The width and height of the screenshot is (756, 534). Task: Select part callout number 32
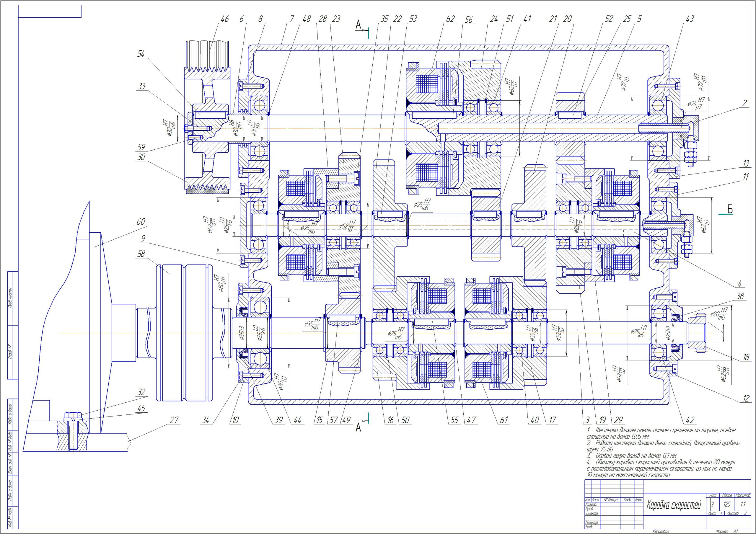coord(141,392)
